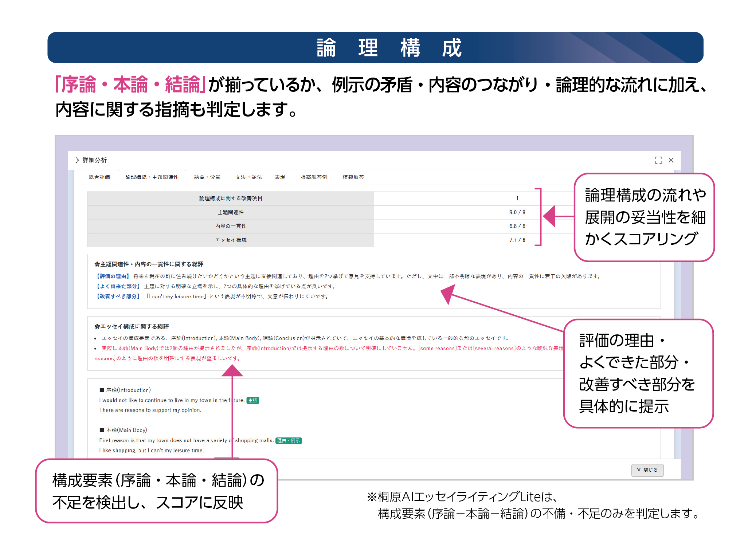Screen dimensions: 756x554
Task: Click the 【評価の理由】 blue label
Action: [113, 276]
